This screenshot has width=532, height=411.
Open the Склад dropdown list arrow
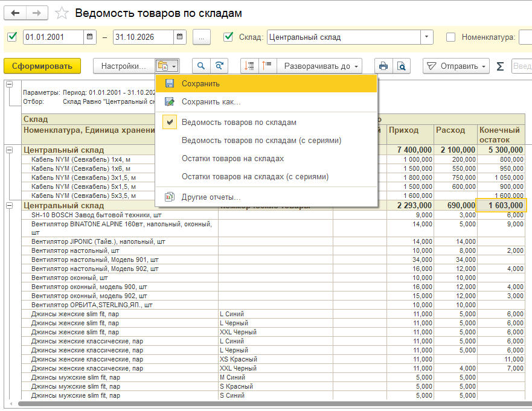tap(427, 37)
